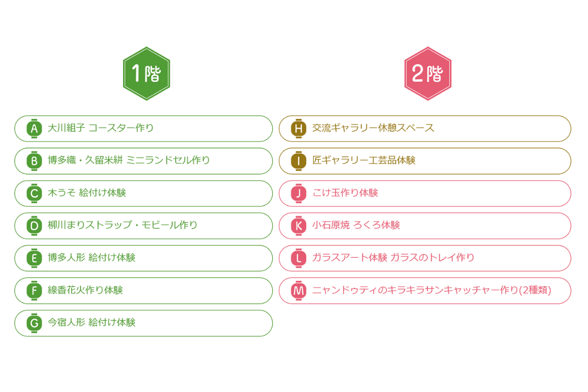Click the pink lantern icon labeled K
The width and height of the screenshot is (588, 392).
(298, 225)
